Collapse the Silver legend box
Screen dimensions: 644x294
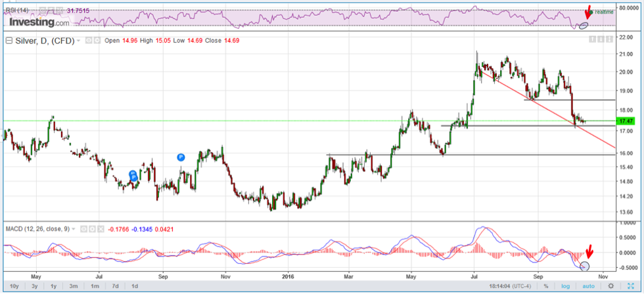point(9,40)
